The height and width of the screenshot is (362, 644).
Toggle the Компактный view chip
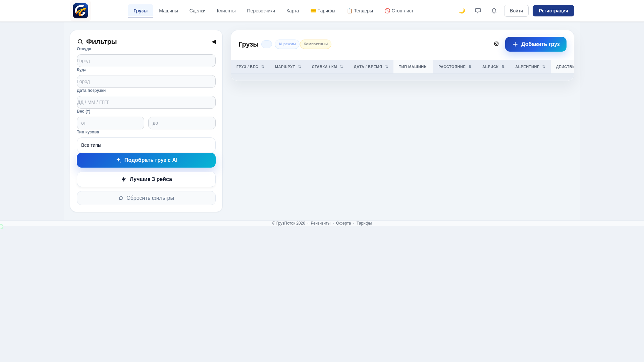[316, 44]
